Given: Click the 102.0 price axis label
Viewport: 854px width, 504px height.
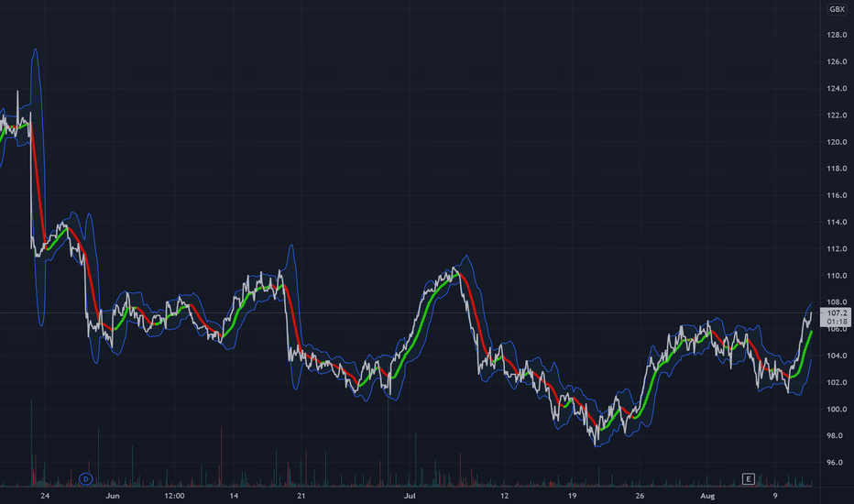Looking at the screenshot, I should (837, 382).
